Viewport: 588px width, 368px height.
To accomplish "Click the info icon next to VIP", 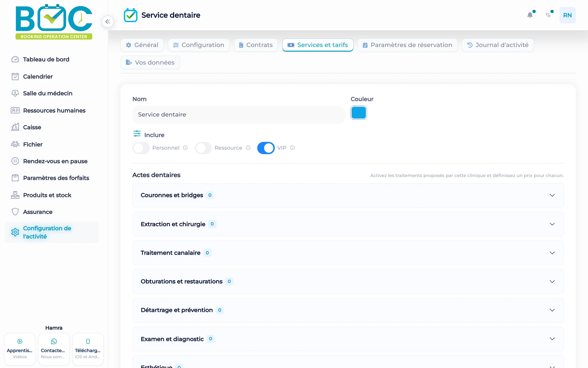I will tap(292, 148).
